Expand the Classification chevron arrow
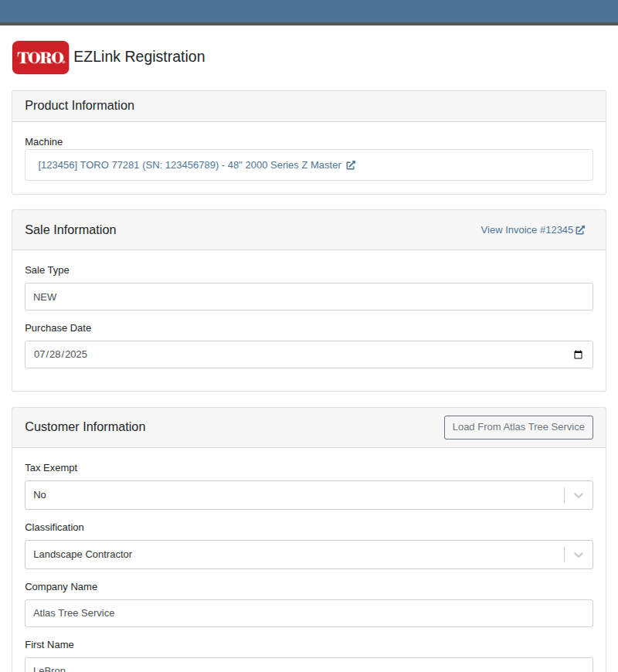Viewport: 618px width, 672px height. click(579, 555)
